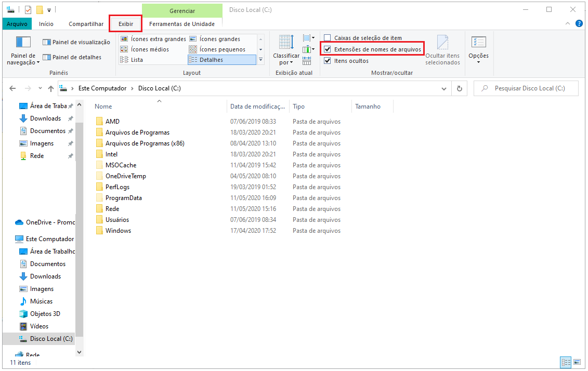
Task: Click size all columns to fit icon
Action: (307, 60)
